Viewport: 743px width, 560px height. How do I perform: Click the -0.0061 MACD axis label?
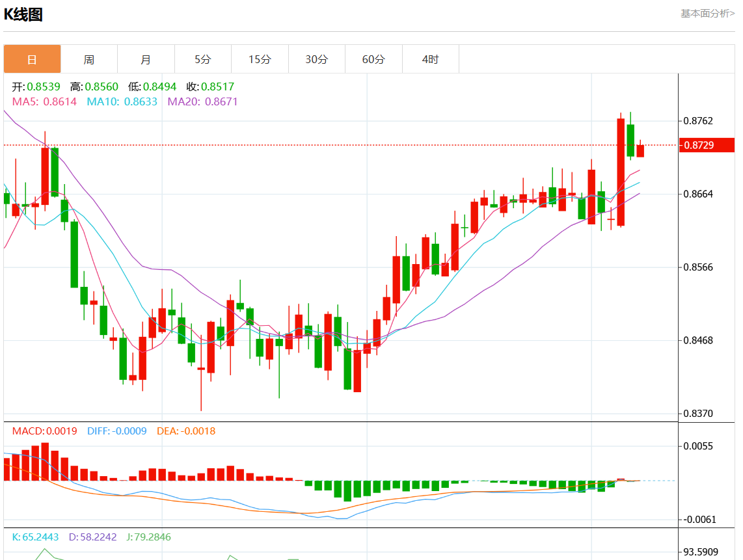pos(699,519)
